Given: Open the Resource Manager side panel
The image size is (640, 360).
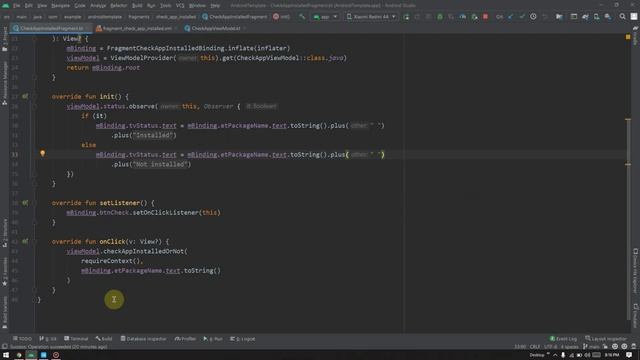Looking at the screenshot, I should point(4,83).
